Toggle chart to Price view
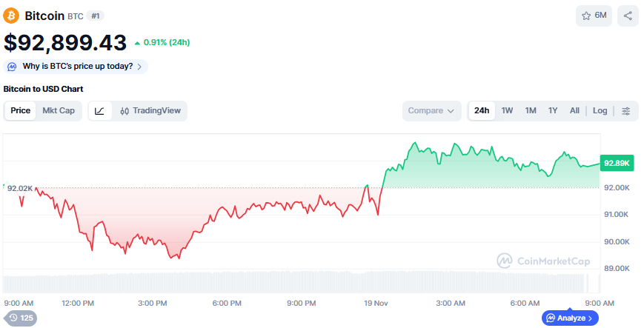 coord(21,111)
